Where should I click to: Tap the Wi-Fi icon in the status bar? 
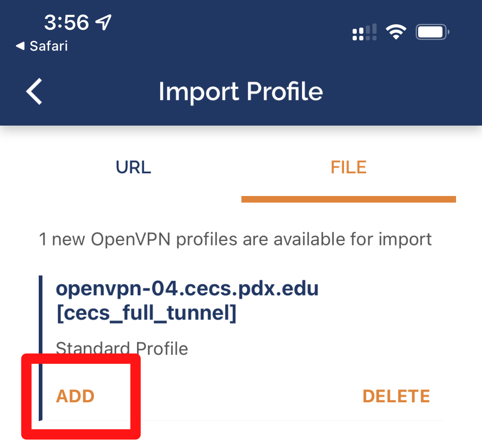tap(396, 32)
